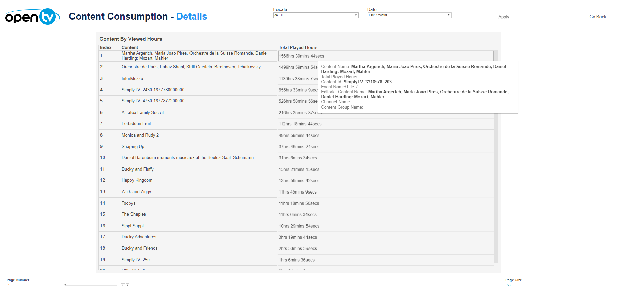This screenshot has height=296, width=644.
Task: Click the OpenTV logo
Action: pos(32,17)
